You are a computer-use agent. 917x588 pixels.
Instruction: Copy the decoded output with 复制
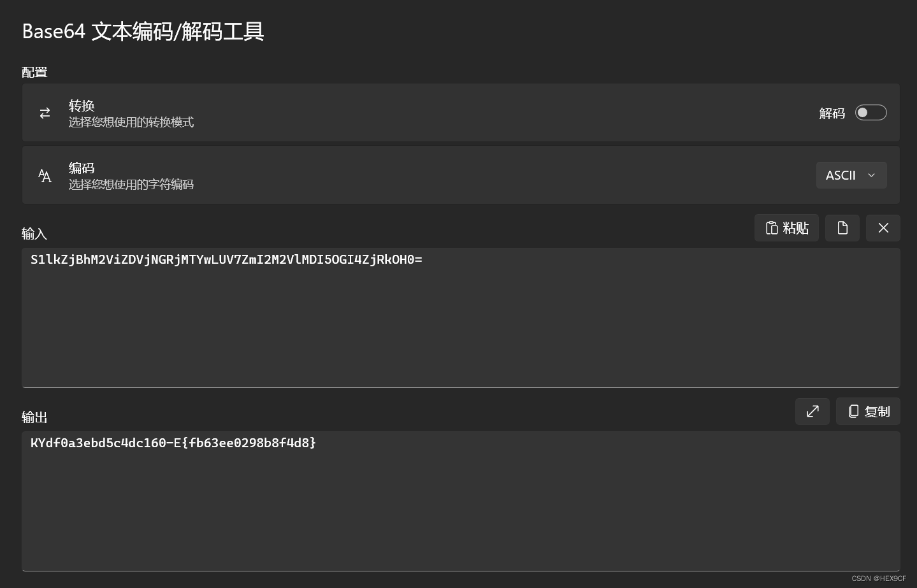click(x=868, y=411)
